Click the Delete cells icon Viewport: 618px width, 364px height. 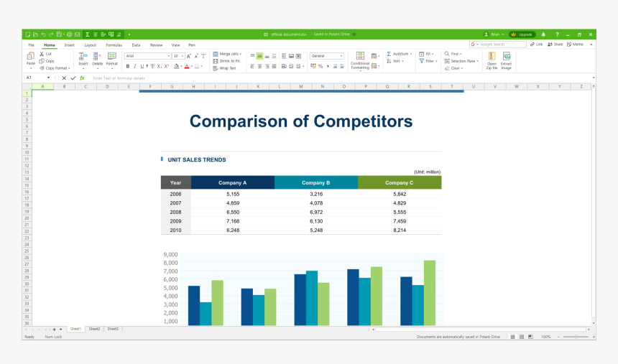pos(97,57)
